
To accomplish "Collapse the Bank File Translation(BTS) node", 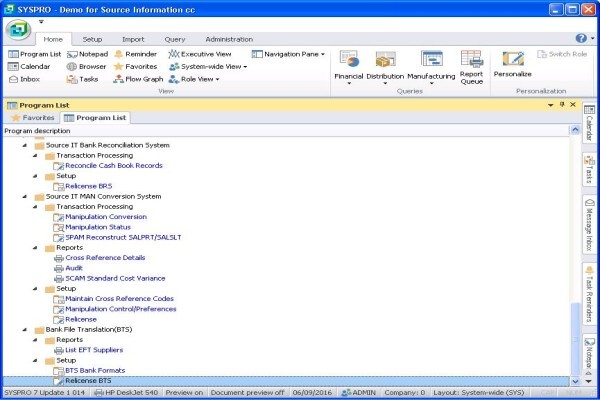I will click(25, 330).
